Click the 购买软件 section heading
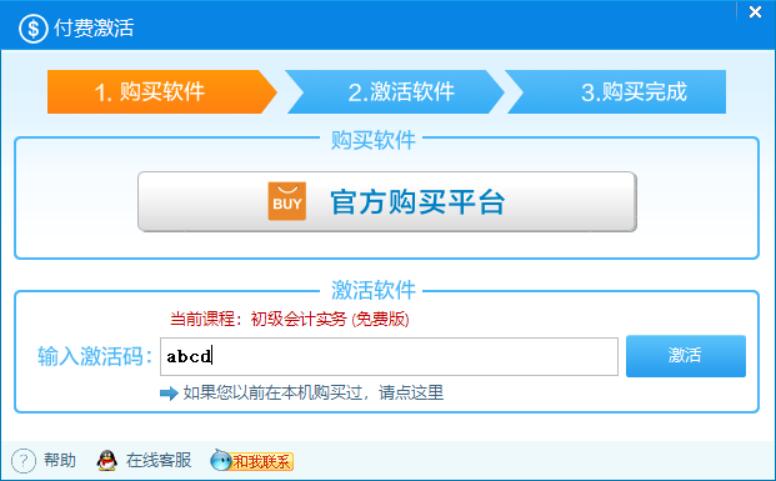776x481 pixels. pos(373,140)
